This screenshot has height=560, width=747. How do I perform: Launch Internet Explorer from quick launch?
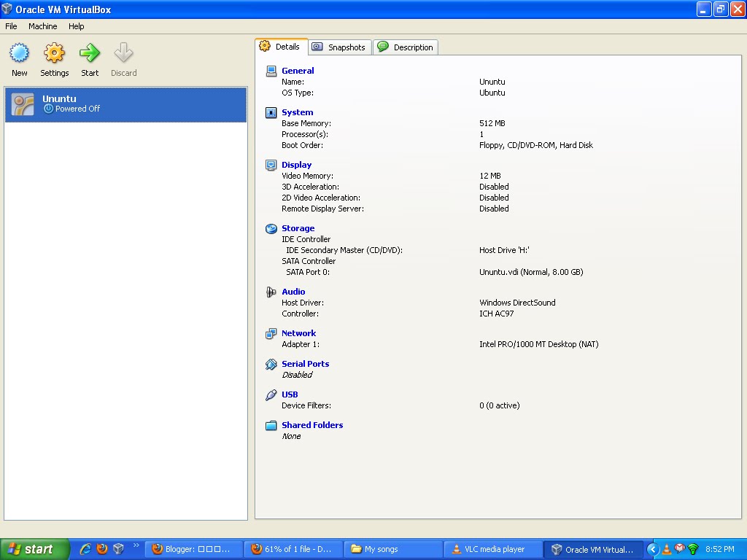click(85, 548)
